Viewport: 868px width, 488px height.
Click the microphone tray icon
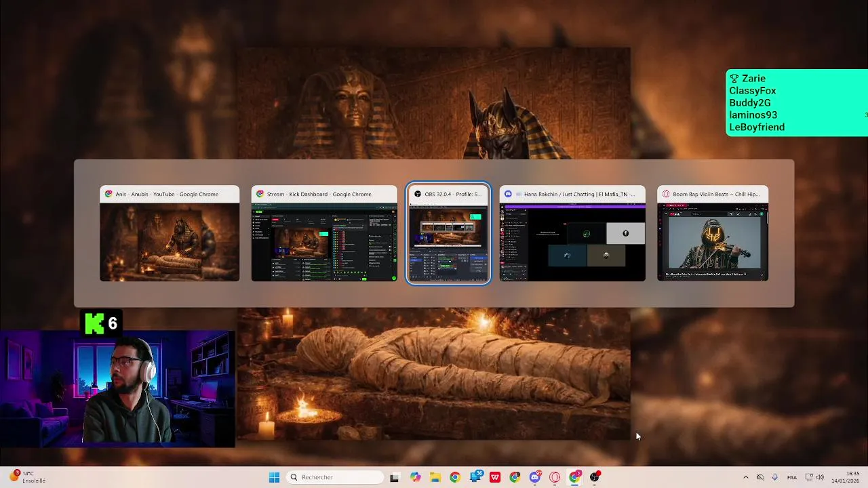click(x=774, y=477)
